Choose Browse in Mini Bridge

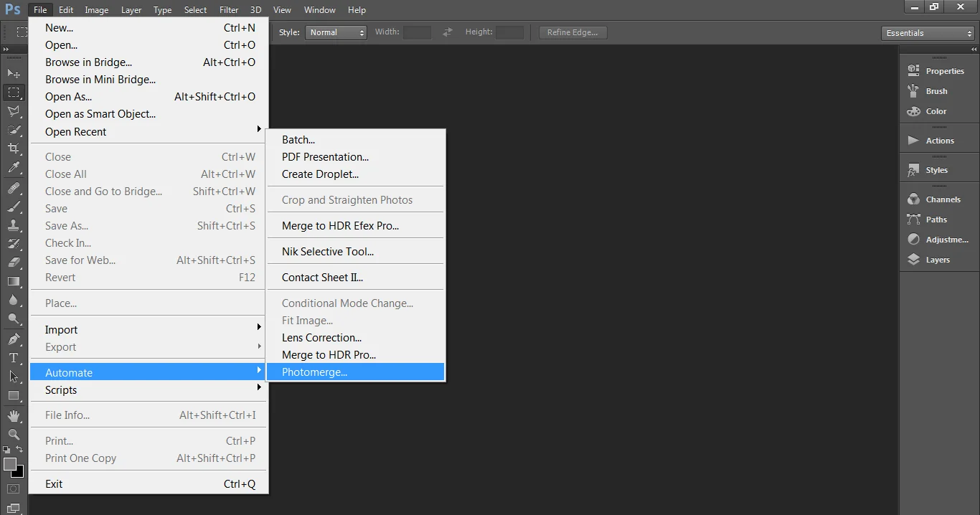pos(149,80)
